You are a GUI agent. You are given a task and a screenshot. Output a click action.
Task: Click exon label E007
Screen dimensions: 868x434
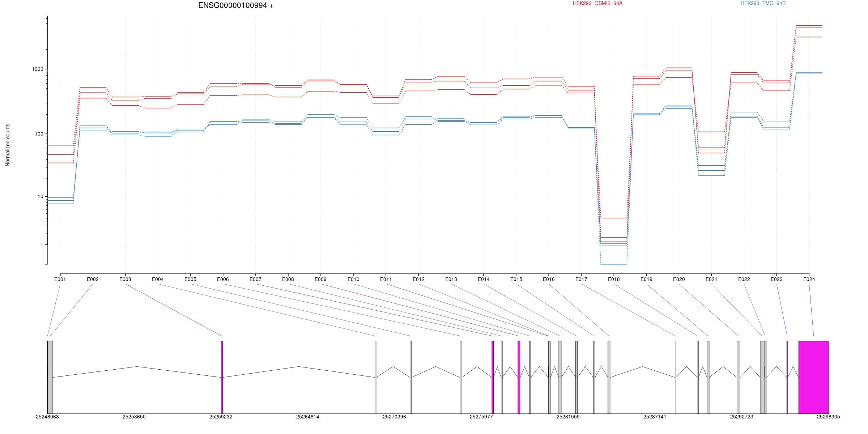255,279
